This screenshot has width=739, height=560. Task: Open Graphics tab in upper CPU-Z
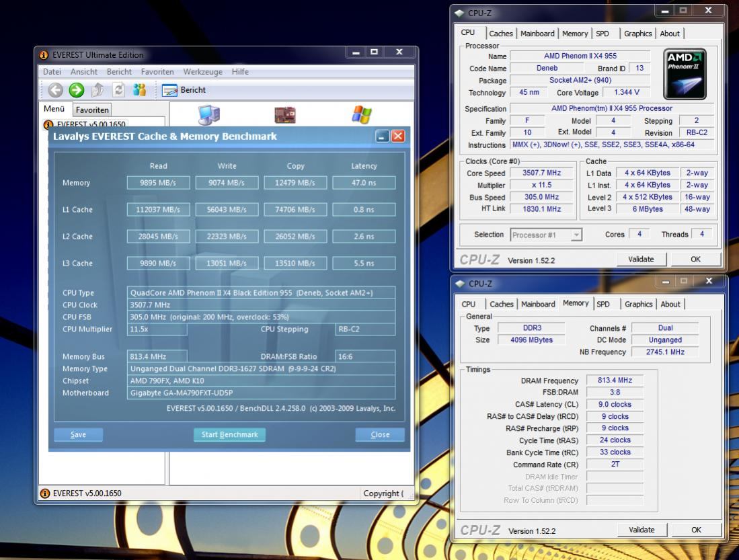pos(637,34)
